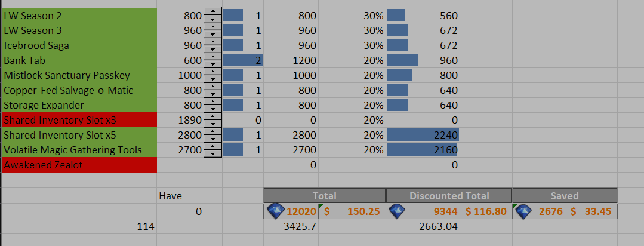Select the 2663.04 cell
The width and height of the screenshot is (644, 246).
[423, 226]
